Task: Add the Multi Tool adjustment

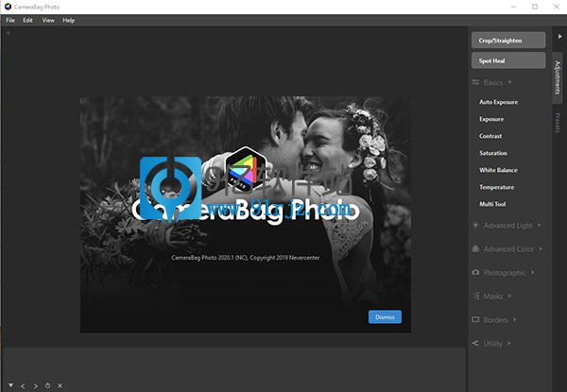Action: click(492, 204)
